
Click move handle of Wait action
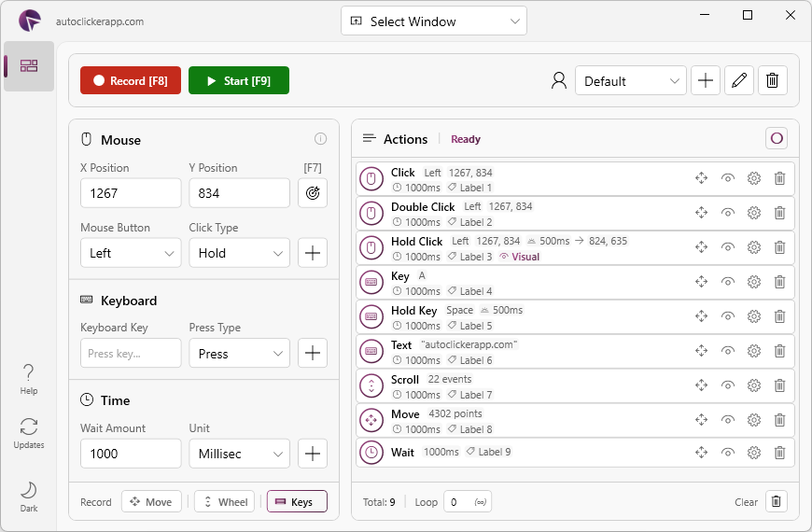pyautogui.click(x=701, y=453)
